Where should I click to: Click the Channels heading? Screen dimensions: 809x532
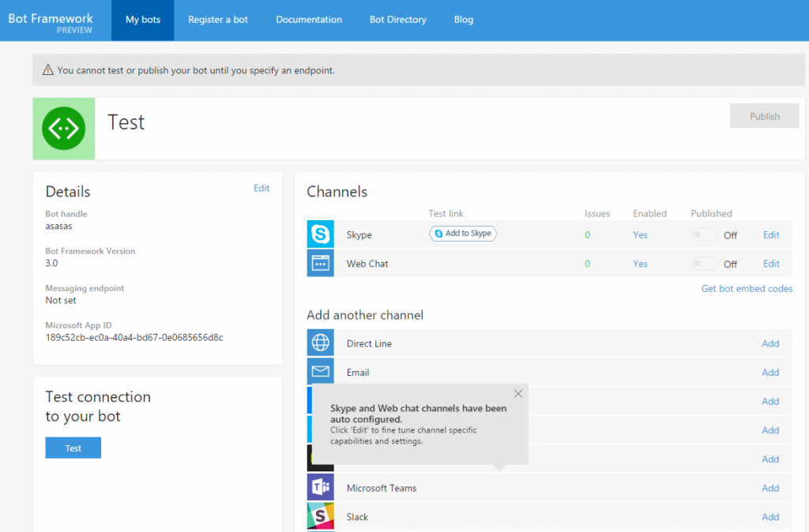[337, 191]
